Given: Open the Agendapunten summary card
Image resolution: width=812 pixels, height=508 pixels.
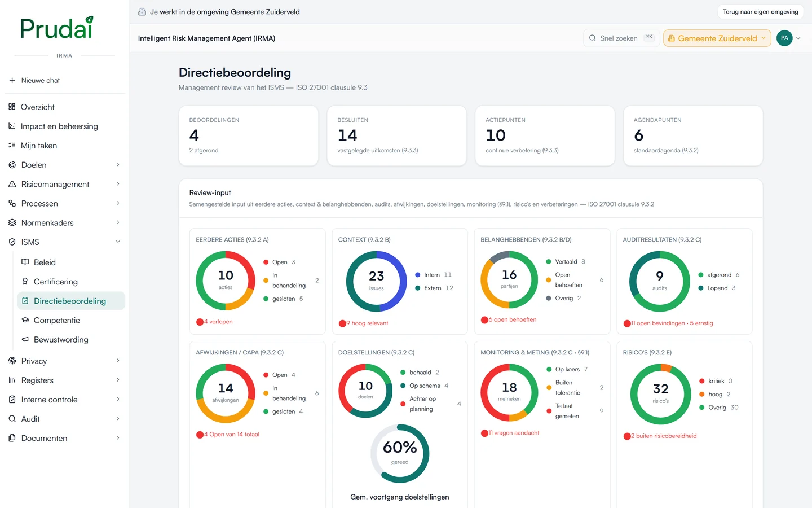Looking at the screenshot, I should 693,135.
